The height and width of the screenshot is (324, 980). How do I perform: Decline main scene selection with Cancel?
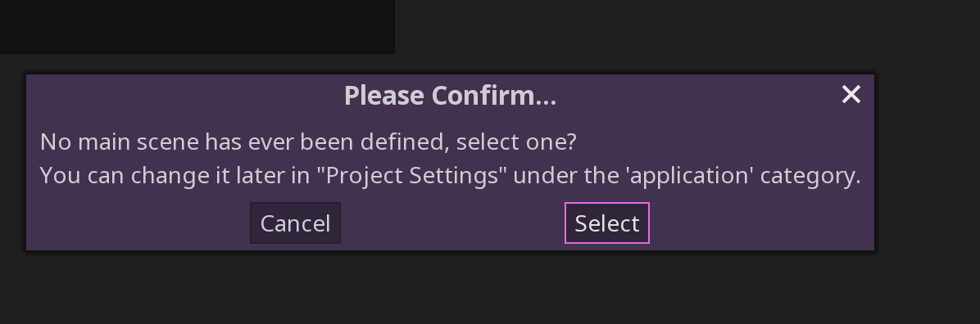pos(295,223)
